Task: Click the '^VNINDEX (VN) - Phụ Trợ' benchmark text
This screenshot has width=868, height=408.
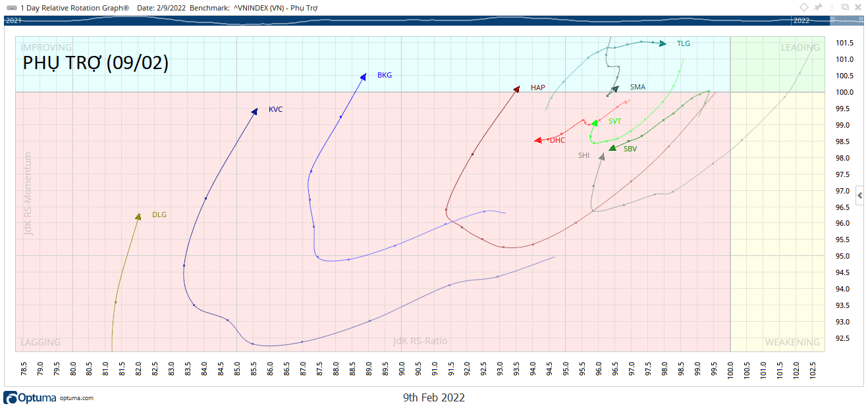Action: [x=275, y=7]
